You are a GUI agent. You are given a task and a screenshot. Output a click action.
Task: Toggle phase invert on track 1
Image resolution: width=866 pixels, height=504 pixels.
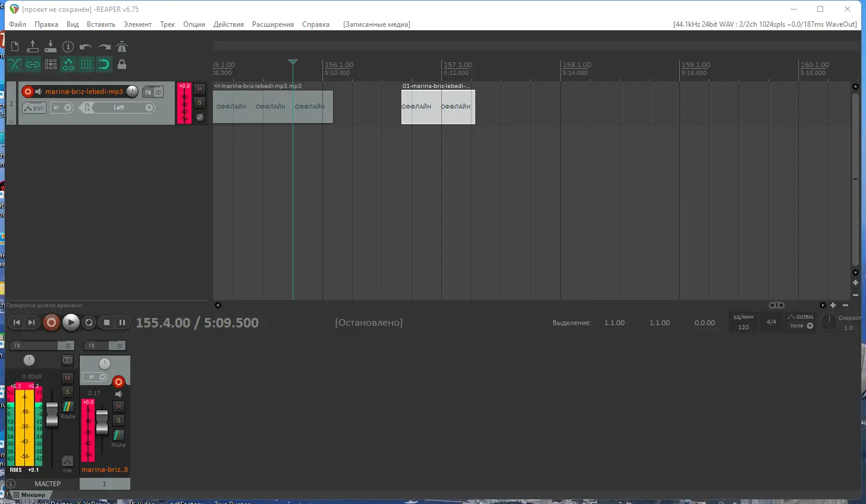coord(200,117)
